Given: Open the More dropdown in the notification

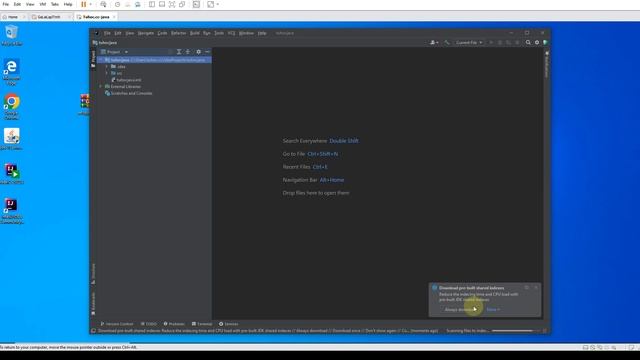Looking at the screenshot, I should click(x=493, y=309).
